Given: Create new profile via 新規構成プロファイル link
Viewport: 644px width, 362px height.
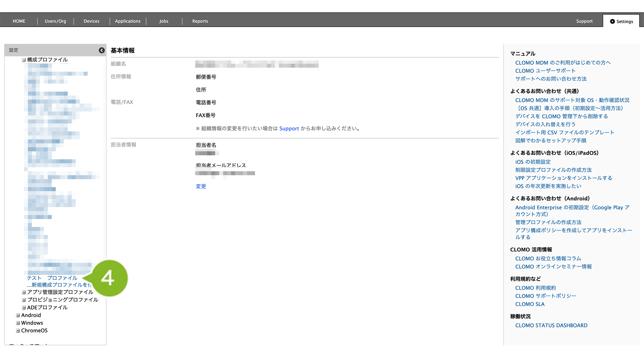Looking at the screenshot, I should coord(58,285).
